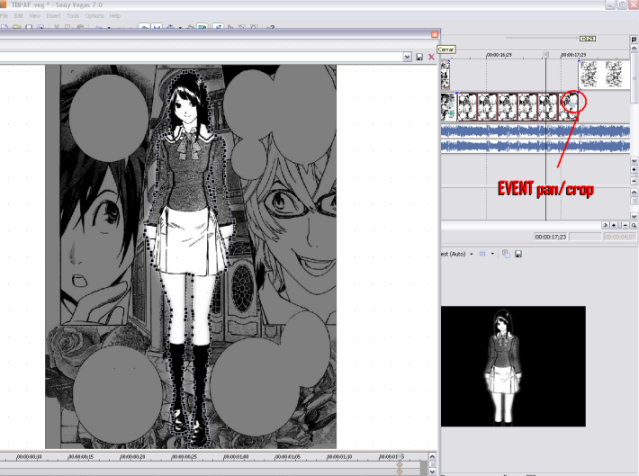The image size is (639, 476).
Task: Click the video preview of the girl
Action: pos(513,366)
